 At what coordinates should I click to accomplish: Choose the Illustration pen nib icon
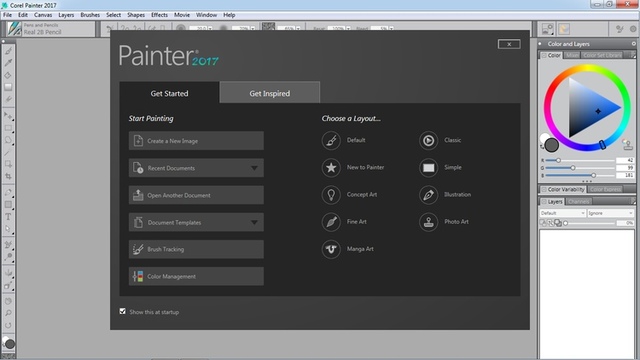428,195
